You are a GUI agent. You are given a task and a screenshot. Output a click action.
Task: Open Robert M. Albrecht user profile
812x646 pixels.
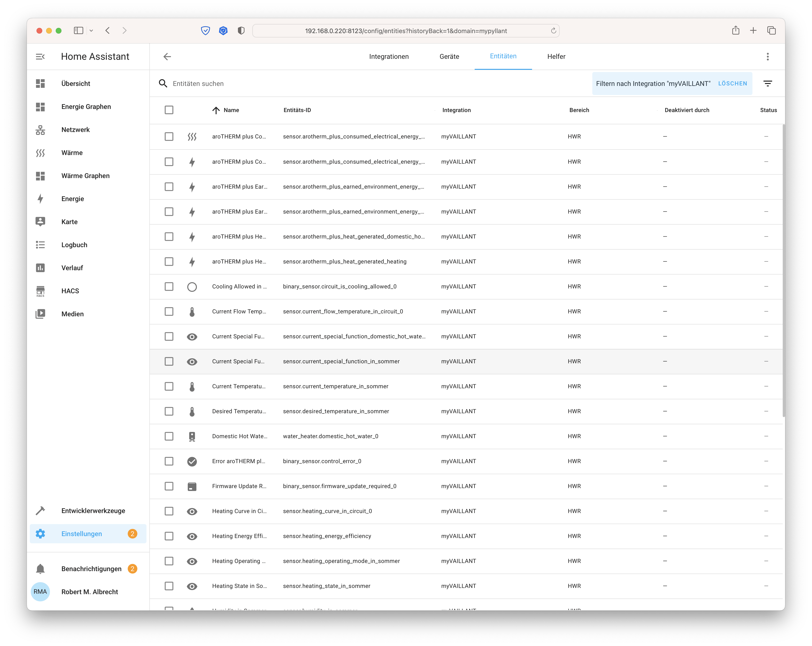pos(90,592)
